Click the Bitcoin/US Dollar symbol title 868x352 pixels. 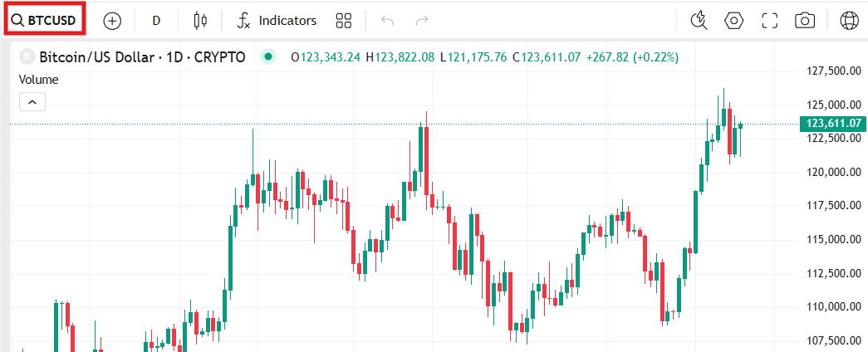[142, 57]
